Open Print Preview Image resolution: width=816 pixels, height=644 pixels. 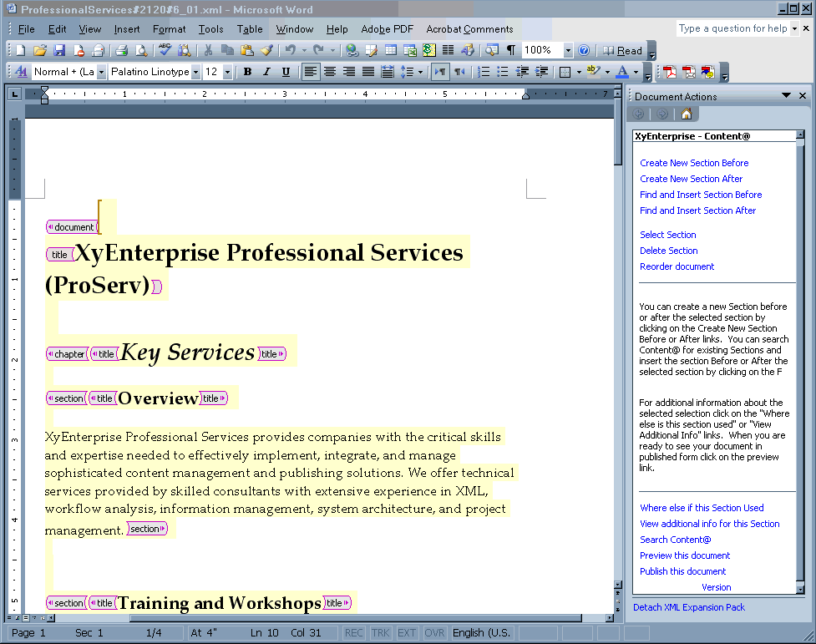coord(141,50)
